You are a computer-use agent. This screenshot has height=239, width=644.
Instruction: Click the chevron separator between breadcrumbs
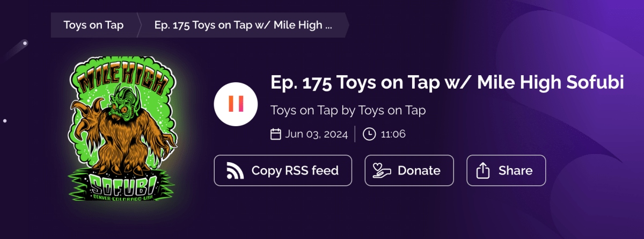[x=138, y=25]
